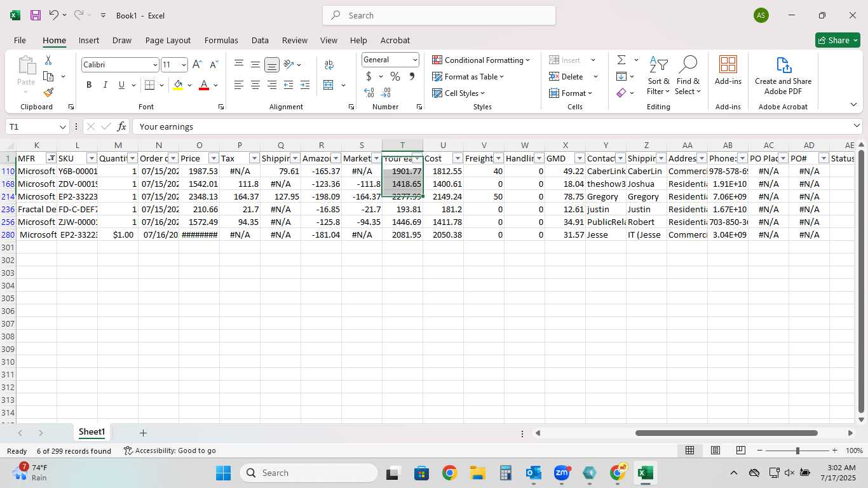Click Increase Decimal icon

(x=369, y=93)
